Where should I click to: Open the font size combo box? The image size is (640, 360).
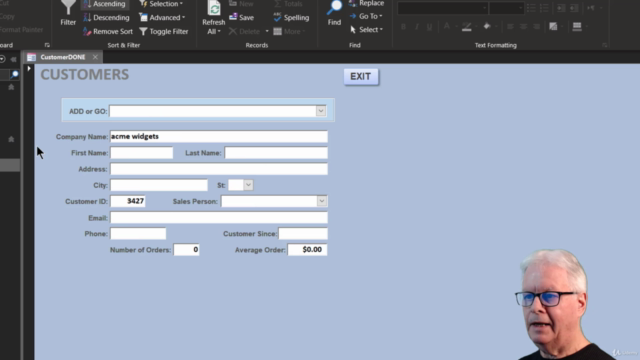pyautogui.click(x=506, y=8)
